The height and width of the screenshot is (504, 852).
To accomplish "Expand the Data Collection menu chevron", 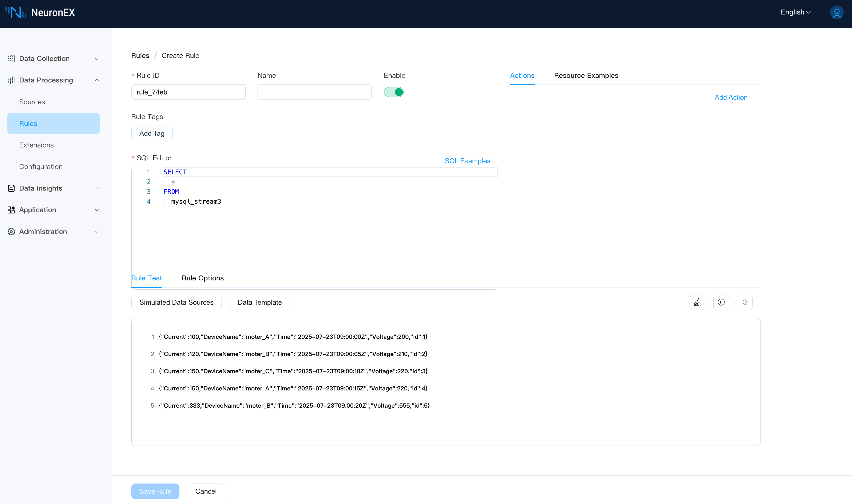I will [x=97, y=58].
